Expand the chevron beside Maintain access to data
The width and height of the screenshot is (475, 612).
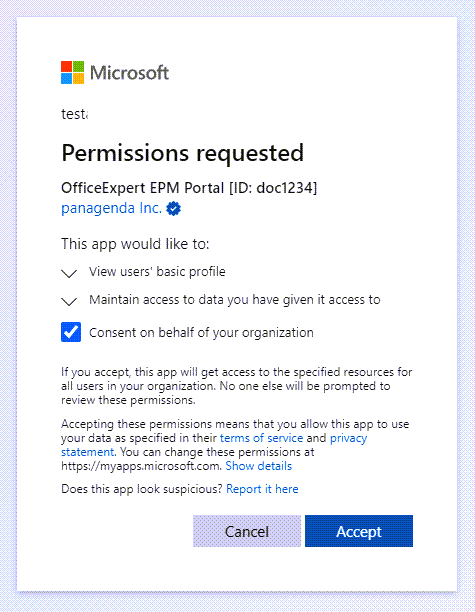(x=69, y=301)
